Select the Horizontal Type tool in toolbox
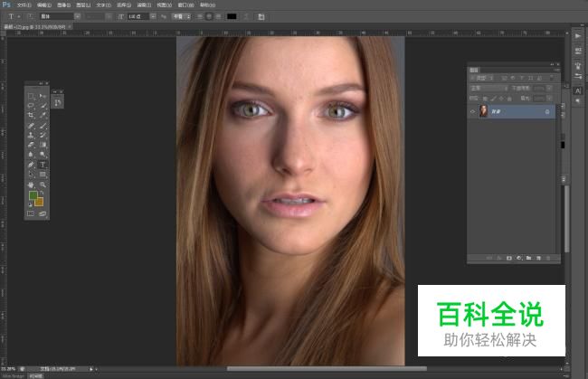The width and height of the screenshot is (588, 379). click(43, 165)
